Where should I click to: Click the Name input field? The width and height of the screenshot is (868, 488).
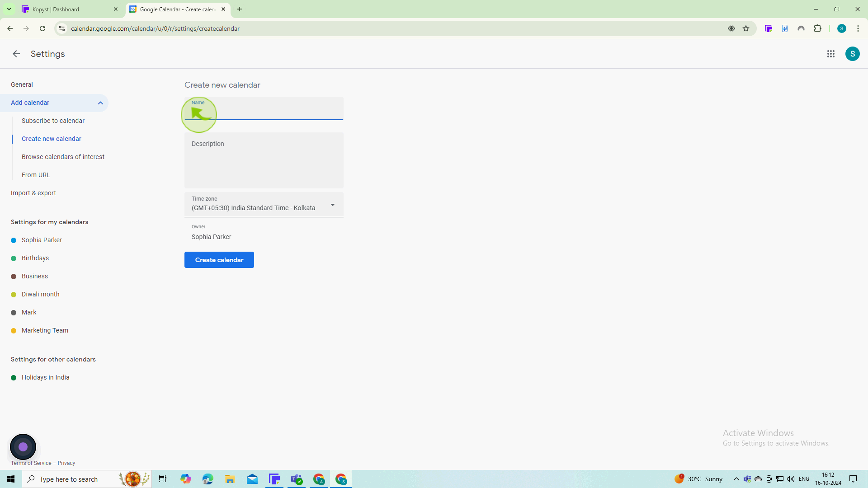pyautogui.click(x=264, y=108)
